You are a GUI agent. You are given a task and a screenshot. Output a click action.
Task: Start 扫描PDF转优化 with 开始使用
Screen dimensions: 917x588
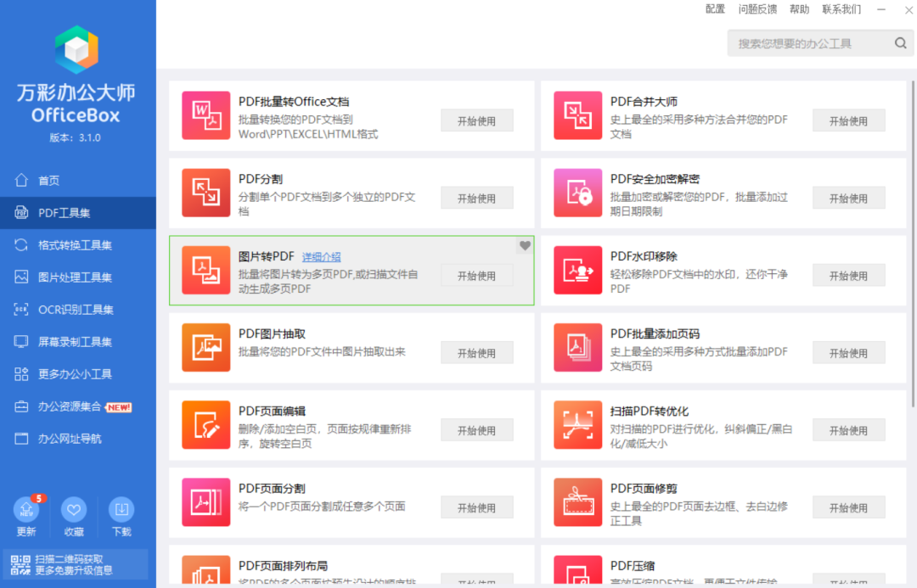pos(848,430)
